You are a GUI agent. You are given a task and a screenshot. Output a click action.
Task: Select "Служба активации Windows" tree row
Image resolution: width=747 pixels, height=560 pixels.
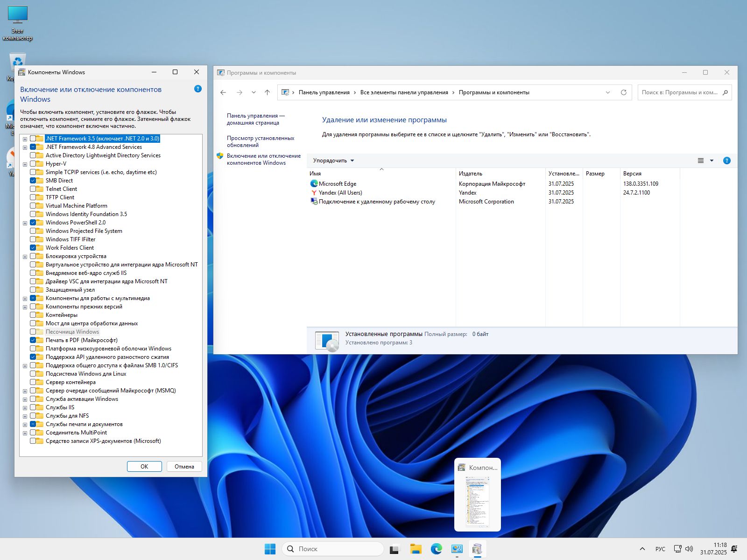tap(82, 399)
